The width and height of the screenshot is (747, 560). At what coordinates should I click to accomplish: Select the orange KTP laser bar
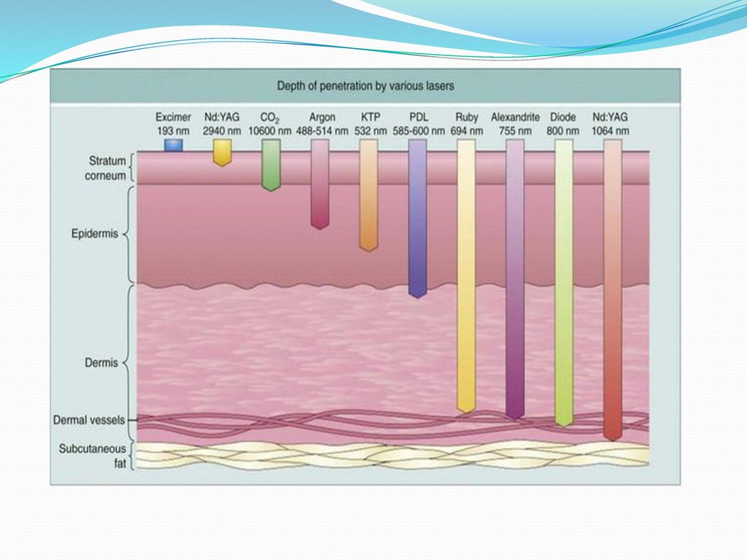368,195
